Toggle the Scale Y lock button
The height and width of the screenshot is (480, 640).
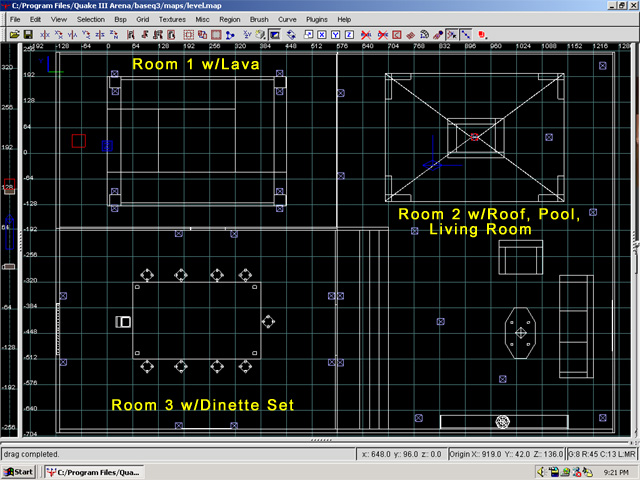click(x=336, y=35)
